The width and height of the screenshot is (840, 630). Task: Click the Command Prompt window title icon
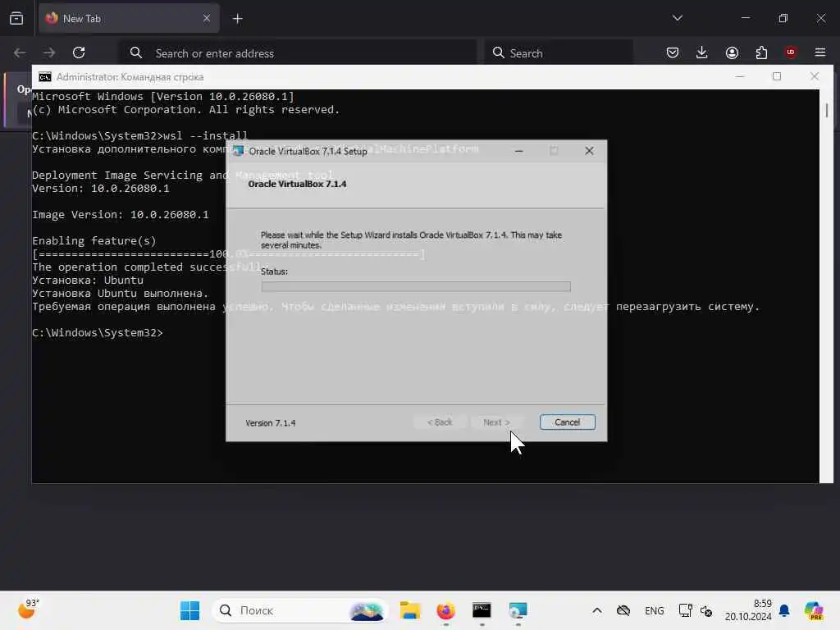(45, 77)
